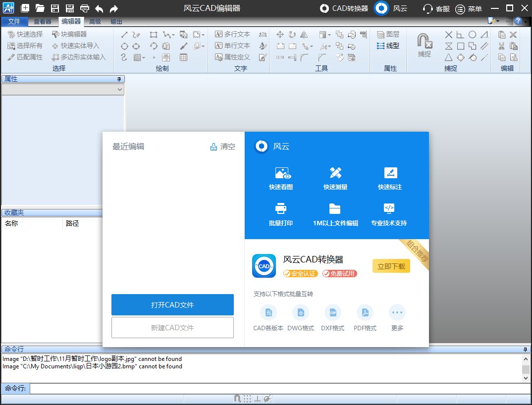Click the print icon in the title bar
Viewport: 532px width, 405px height.
(85, 8)
